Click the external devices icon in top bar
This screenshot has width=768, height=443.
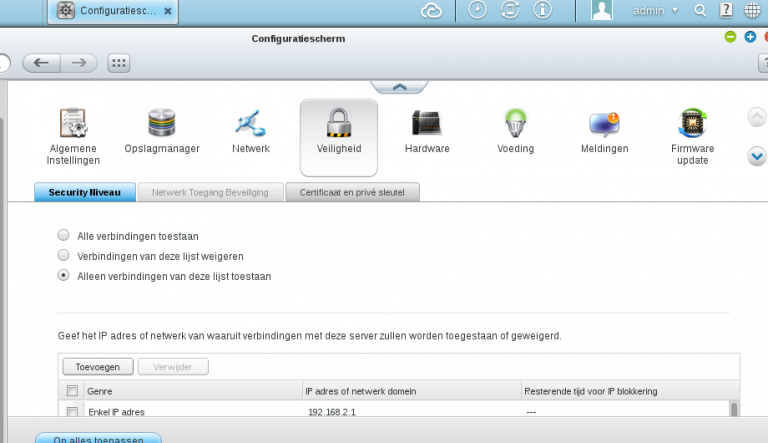510,10
